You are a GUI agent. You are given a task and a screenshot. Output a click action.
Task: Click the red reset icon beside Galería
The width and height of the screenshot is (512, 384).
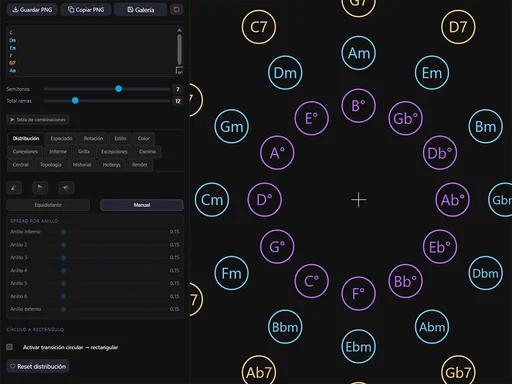pos(176,10)
